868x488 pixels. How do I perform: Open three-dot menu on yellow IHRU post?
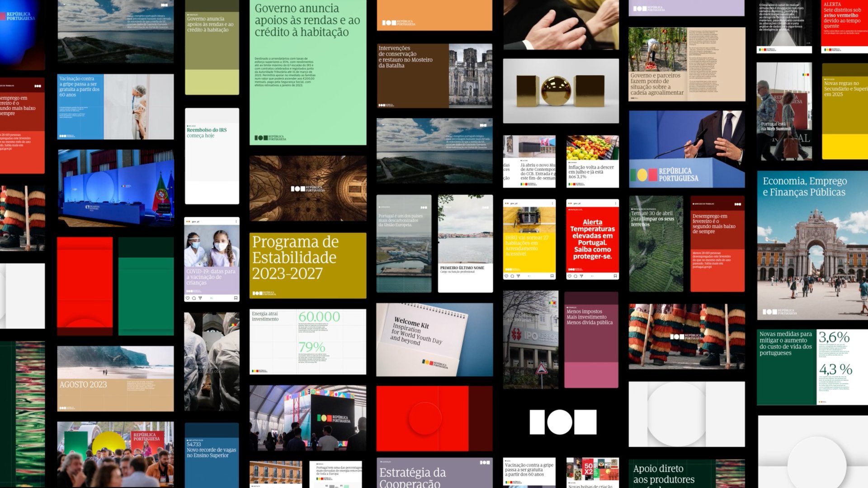552,203
